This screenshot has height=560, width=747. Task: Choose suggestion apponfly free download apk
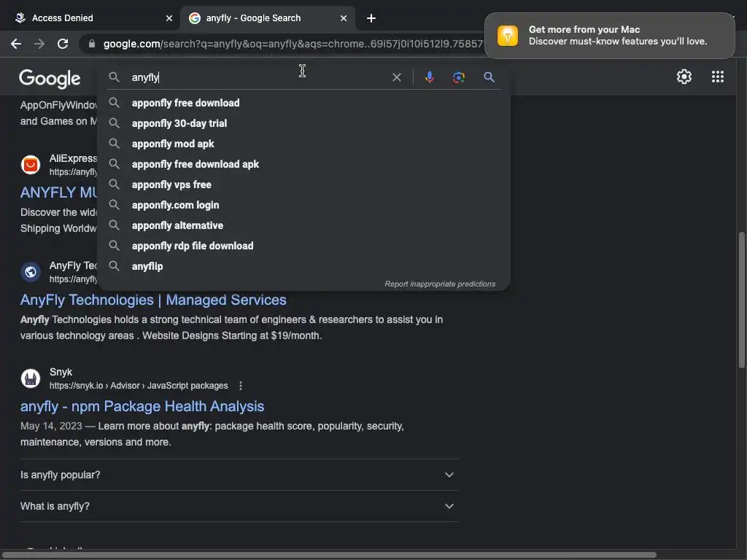coord(303,164)
